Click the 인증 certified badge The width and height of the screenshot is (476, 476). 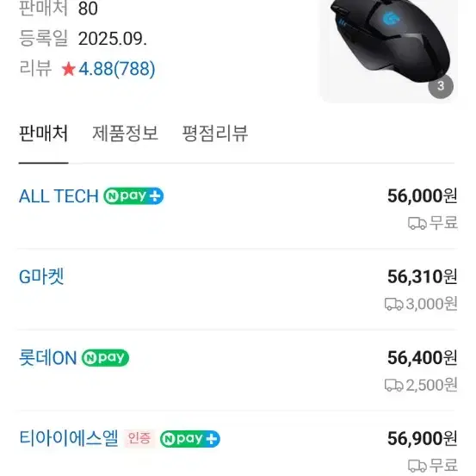(139, 438)
